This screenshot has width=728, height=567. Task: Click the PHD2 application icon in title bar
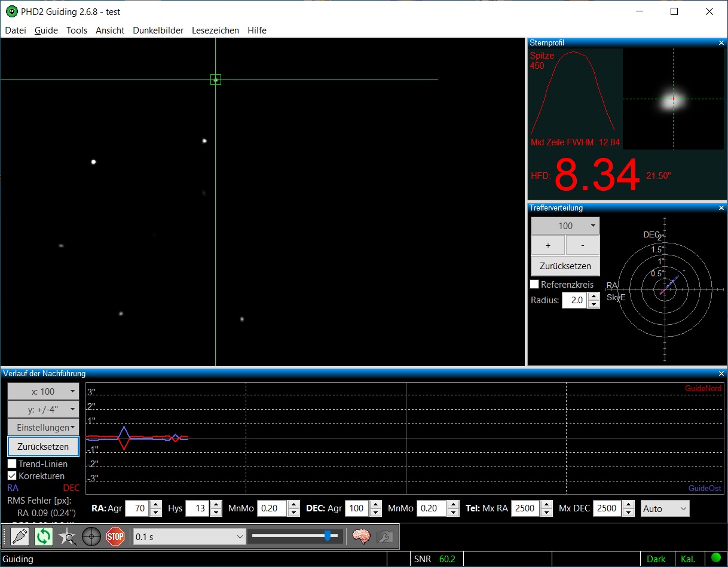11,12
